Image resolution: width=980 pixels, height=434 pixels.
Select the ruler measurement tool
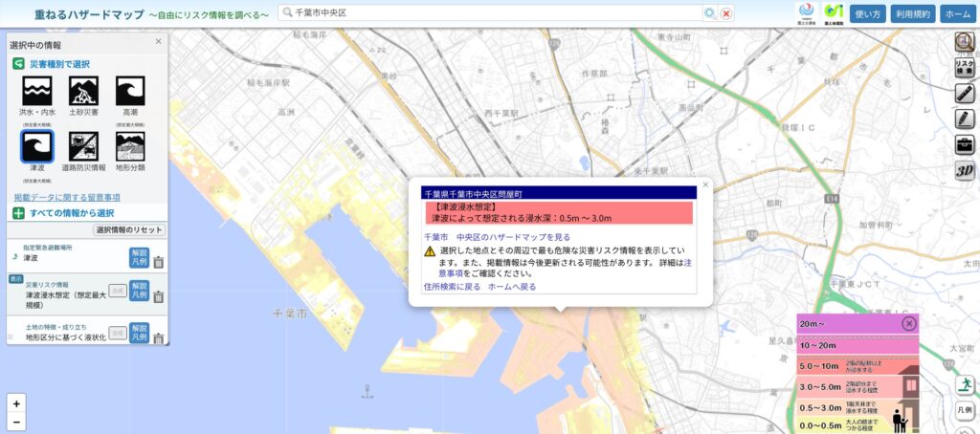[965, 93]
